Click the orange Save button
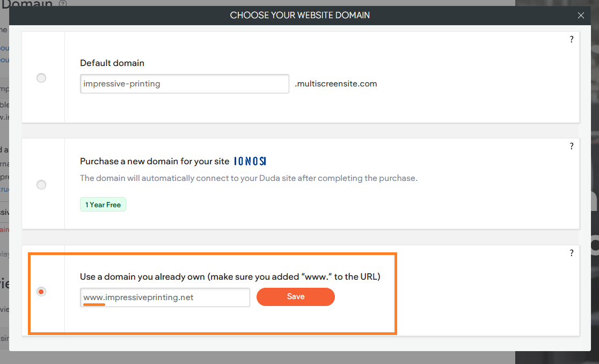Image resolution: width=599 pixels, height=364 pixels. click(x=296, y=297)
